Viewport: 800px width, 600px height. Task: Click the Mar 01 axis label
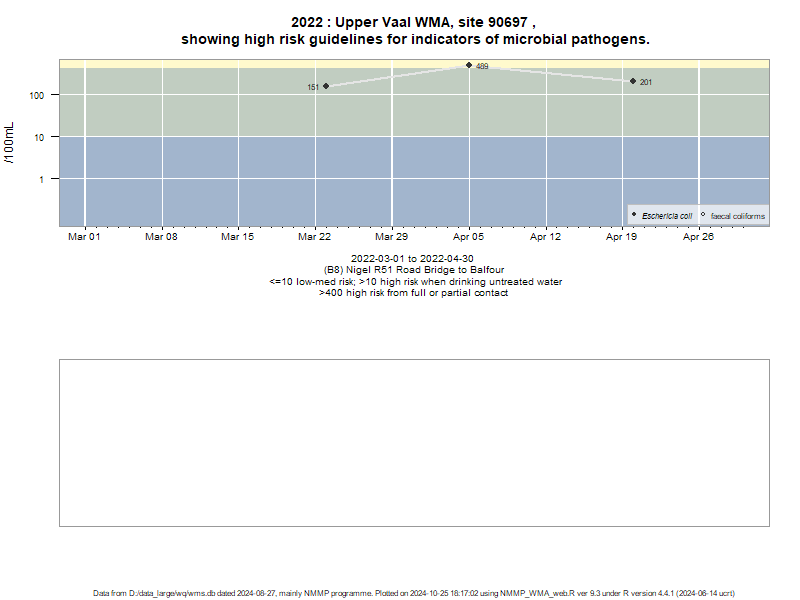tap(84, 237)
